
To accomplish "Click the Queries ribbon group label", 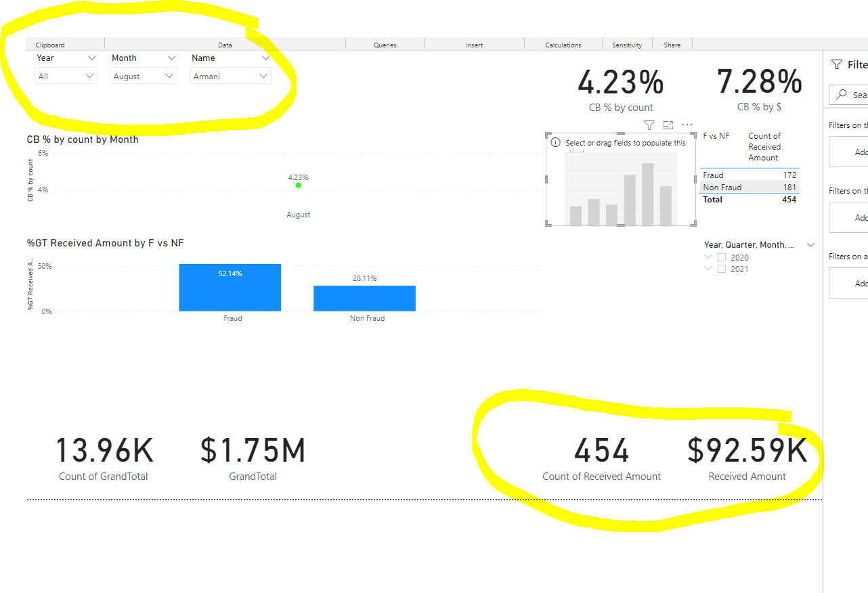I will pyautogui.click(x=385, y=45).
